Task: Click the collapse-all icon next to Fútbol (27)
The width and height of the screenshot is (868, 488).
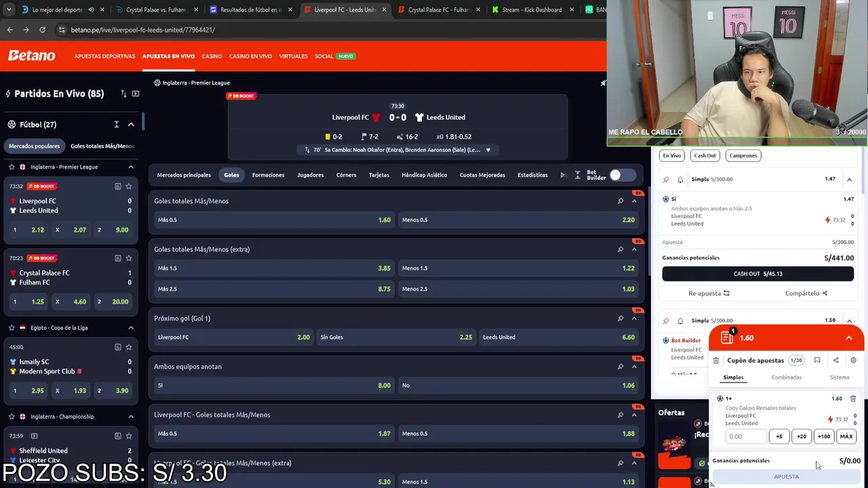Action: 117,125
